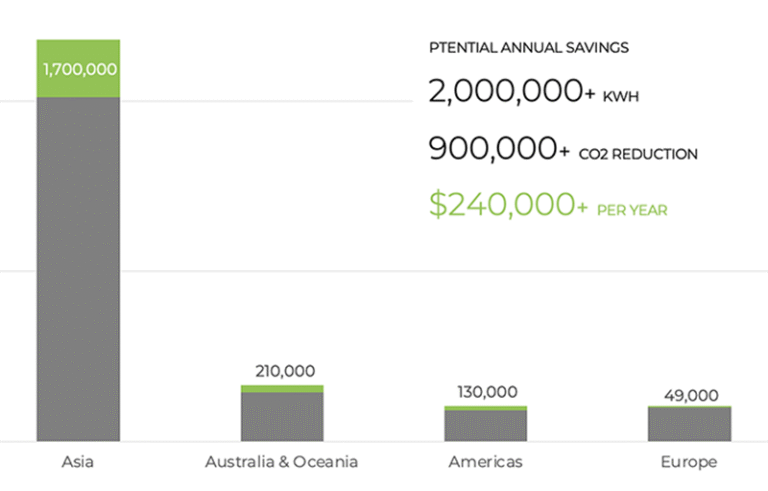Click the gray Australia & Oceania bar

[x=282, y=417]
